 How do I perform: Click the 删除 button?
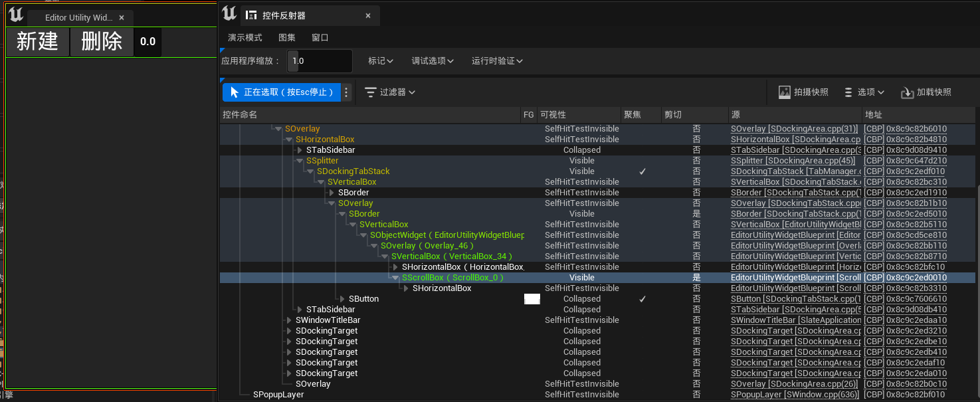pyautogui.click(x=102, y=42)
